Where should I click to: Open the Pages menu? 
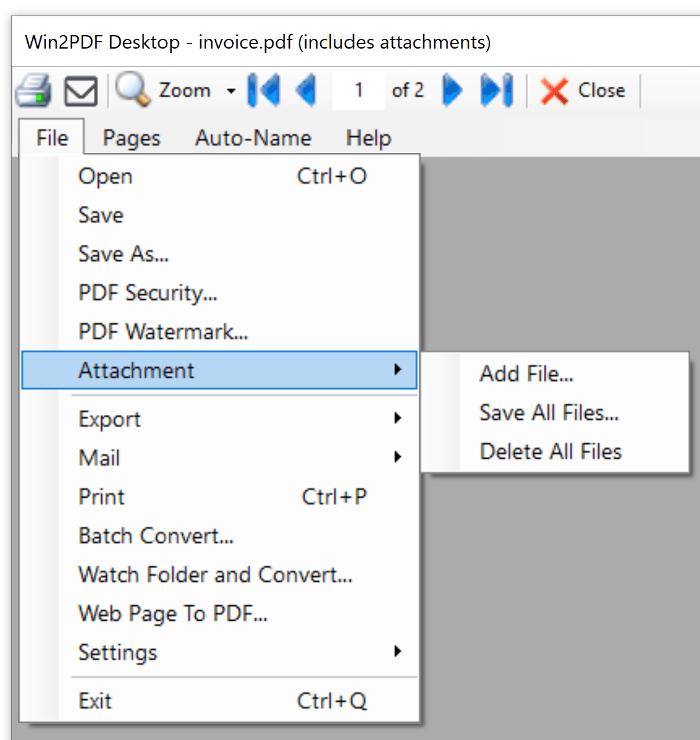click(132, 138)
